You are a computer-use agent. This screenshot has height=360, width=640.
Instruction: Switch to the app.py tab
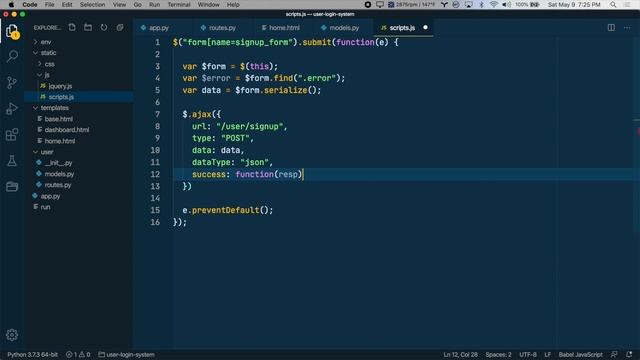click(159, 28)
